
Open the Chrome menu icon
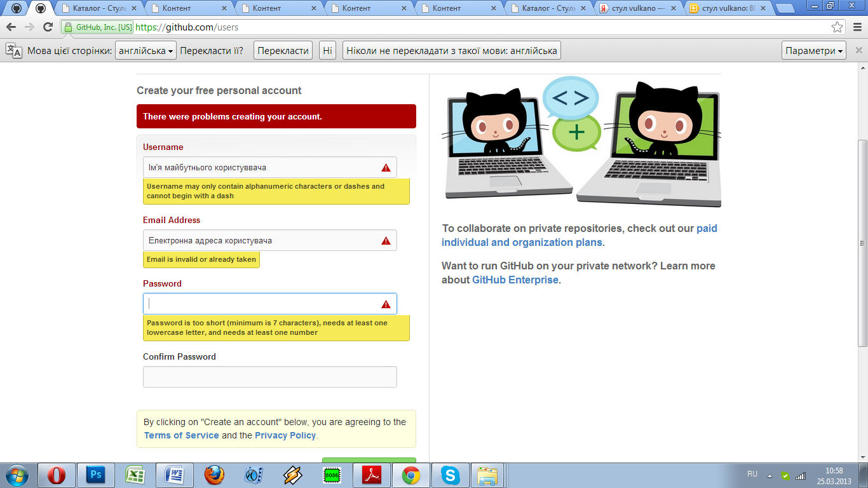(856, 27)
